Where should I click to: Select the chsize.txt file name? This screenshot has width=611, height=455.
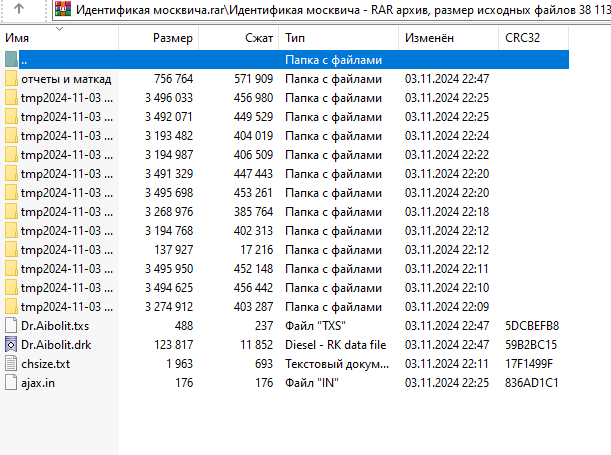point(46,364)
